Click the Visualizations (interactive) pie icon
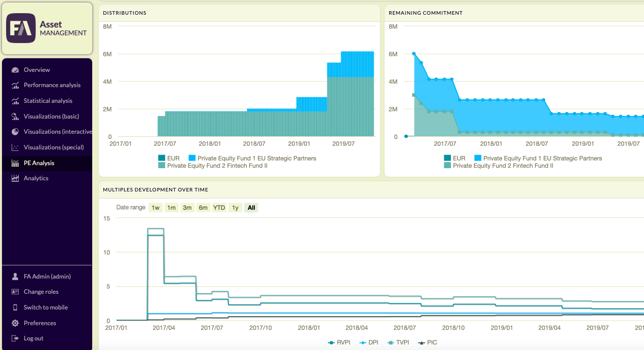This screenshot has height=350, width=644. coord(15,132)
